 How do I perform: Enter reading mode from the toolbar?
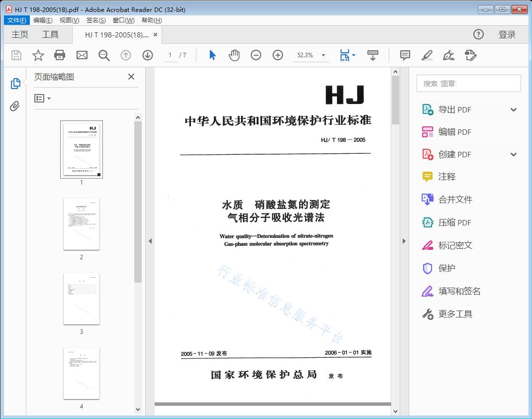373,55
